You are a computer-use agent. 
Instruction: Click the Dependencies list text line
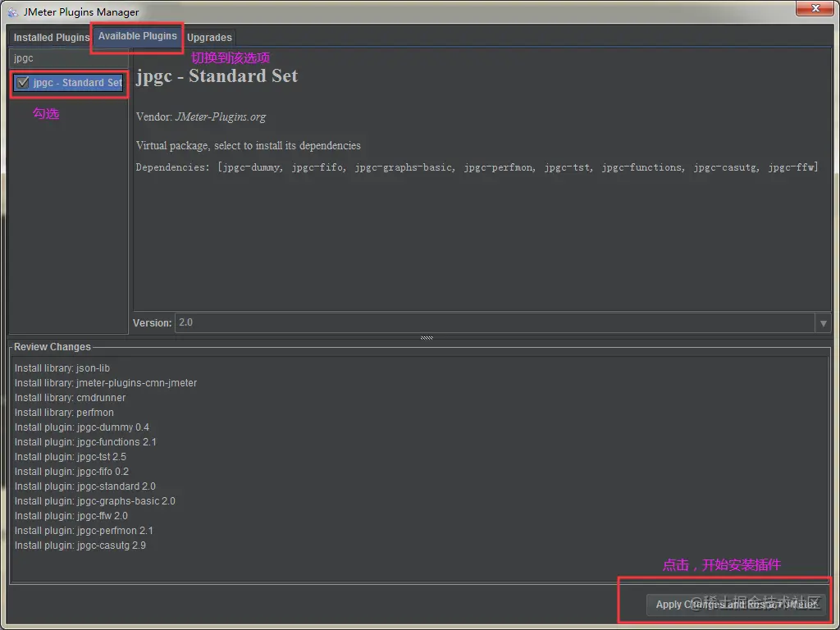477,167
